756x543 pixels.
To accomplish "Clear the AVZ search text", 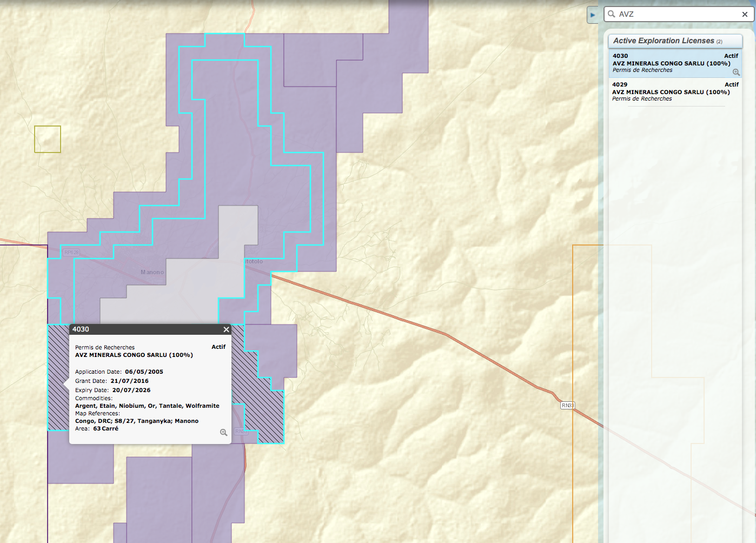I will (745, 15).
